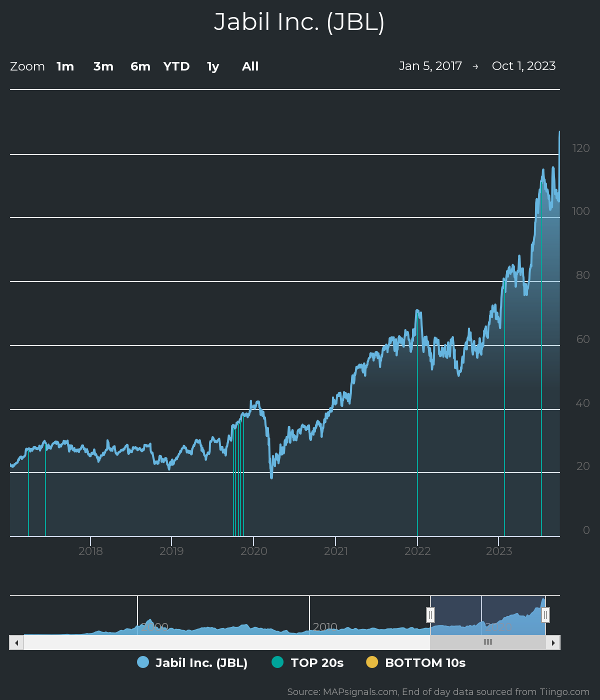
Task: Set zoom range to 1y
Action: [x=213, y=66]
